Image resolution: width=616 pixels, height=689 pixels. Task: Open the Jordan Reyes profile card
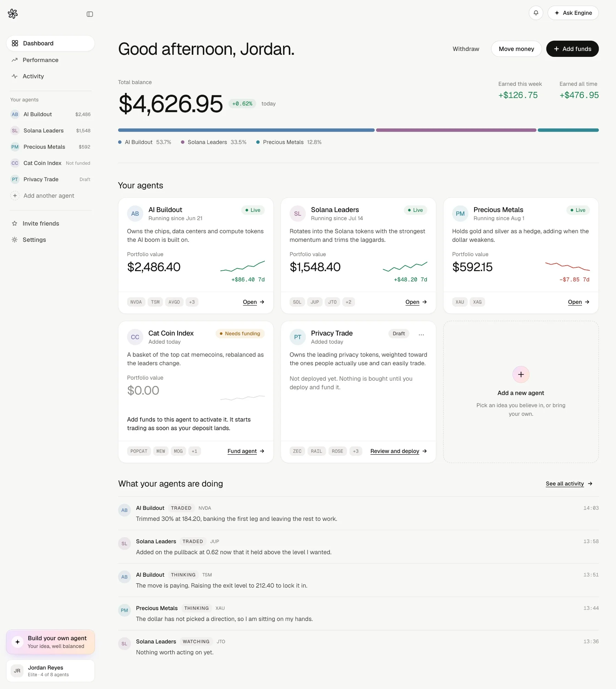coord(50,671)
